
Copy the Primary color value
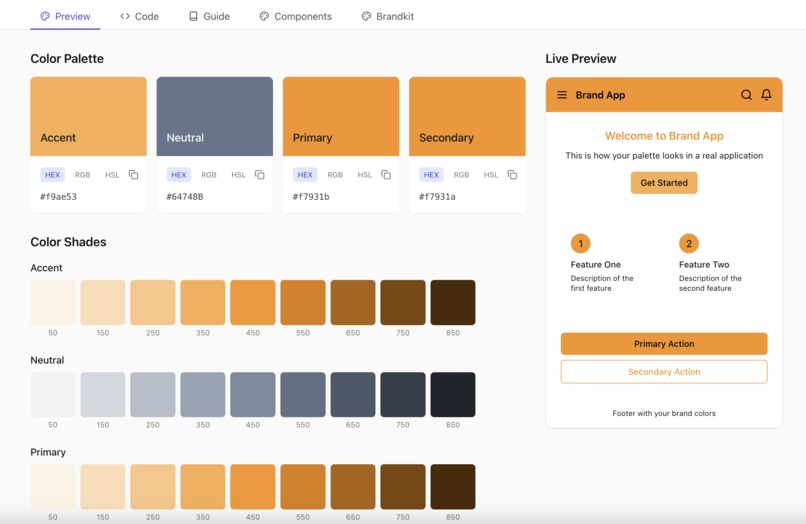pyautogui.click(x=386, y=175)
